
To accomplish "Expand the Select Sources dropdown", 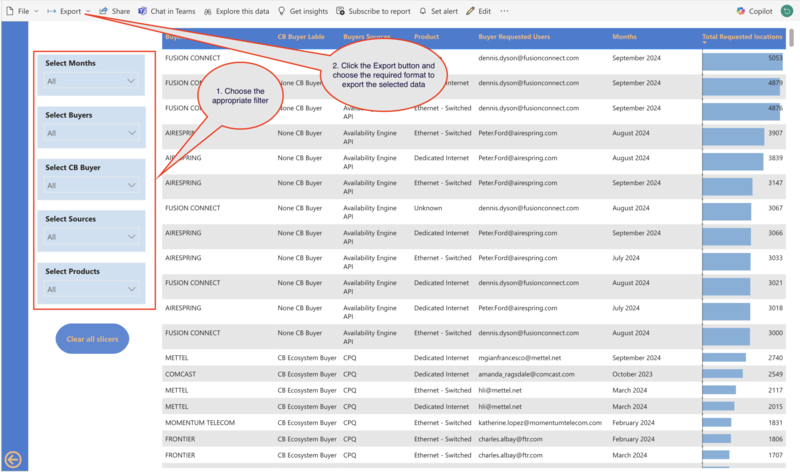I will click(x=92, y=237).
